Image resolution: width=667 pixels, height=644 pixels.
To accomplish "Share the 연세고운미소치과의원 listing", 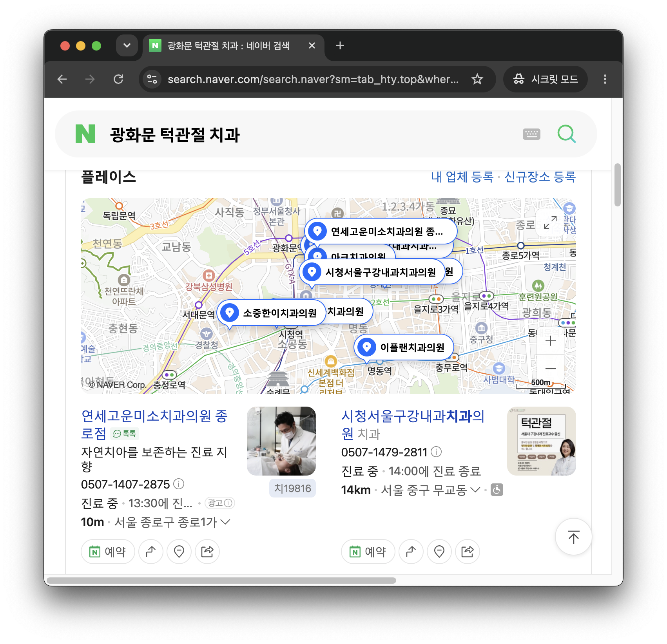I will [x=207, y=552].
